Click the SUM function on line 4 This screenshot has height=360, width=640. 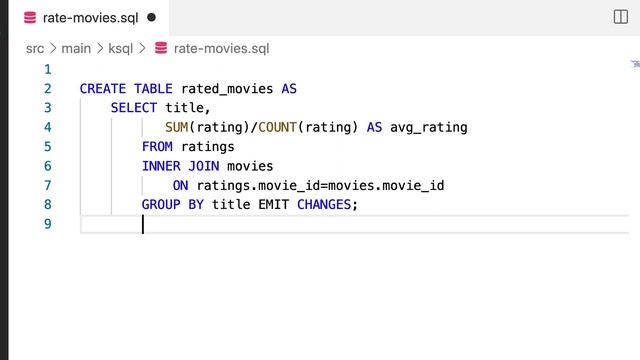click(x=177, y=127)
